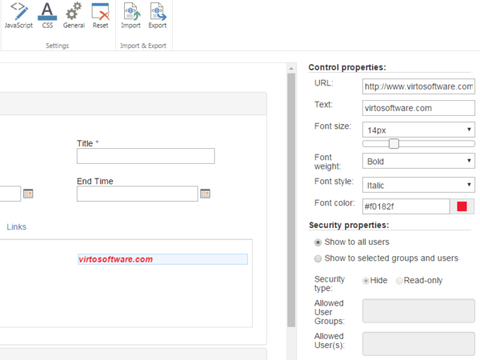Expand the Font weight dropdown
The height and width of the screenshot is (360, 480).
coord(418,161)
